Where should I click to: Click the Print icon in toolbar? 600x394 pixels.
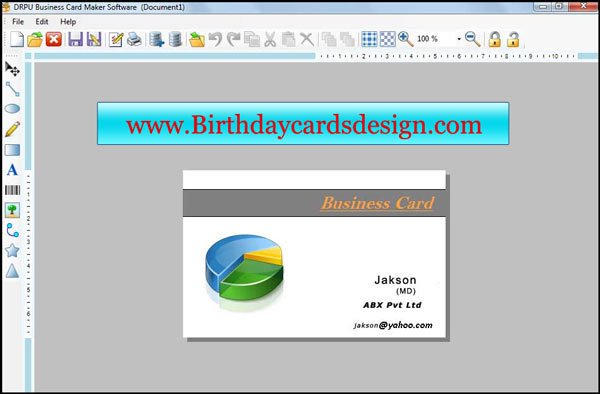[x=134, y=39]
